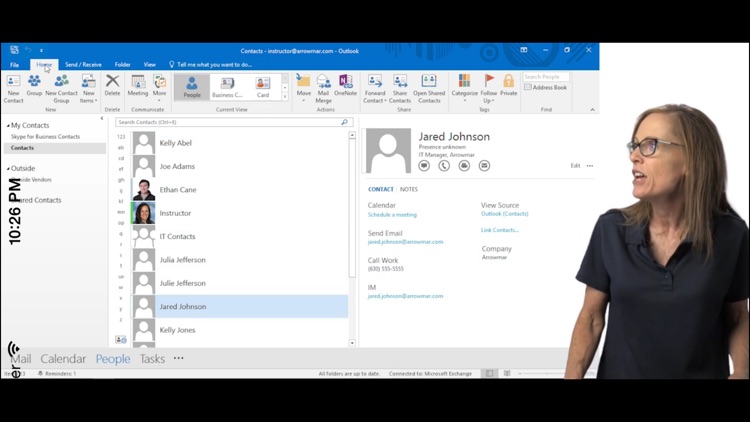Open the New Items menu
Viewport: 750px width, 422px height.
point(88,89)
